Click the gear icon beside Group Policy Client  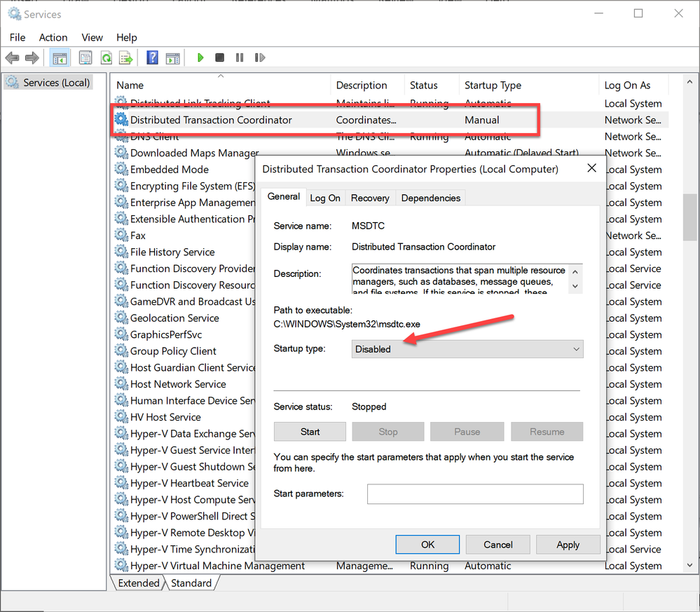pos(121,351)
